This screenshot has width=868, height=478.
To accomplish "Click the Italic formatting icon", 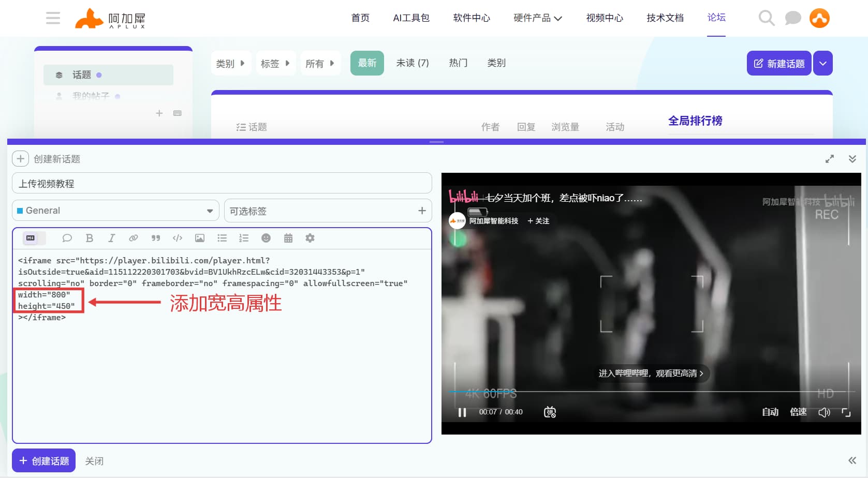I will (111, 238).
